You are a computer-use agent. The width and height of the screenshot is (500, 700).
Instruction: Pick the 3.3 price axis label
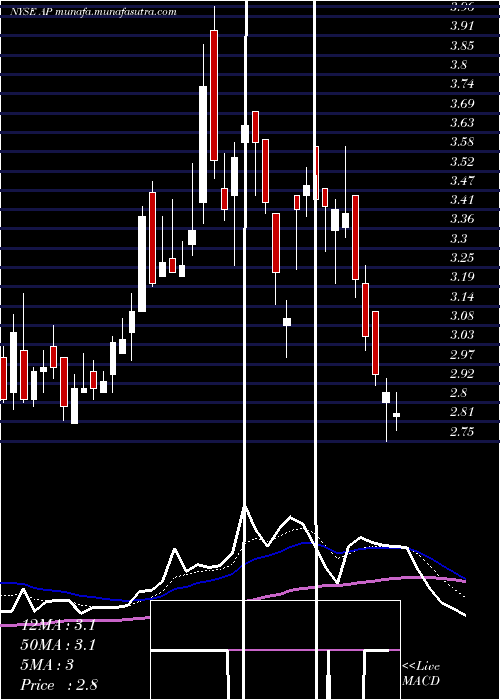(x=458, y=238)
